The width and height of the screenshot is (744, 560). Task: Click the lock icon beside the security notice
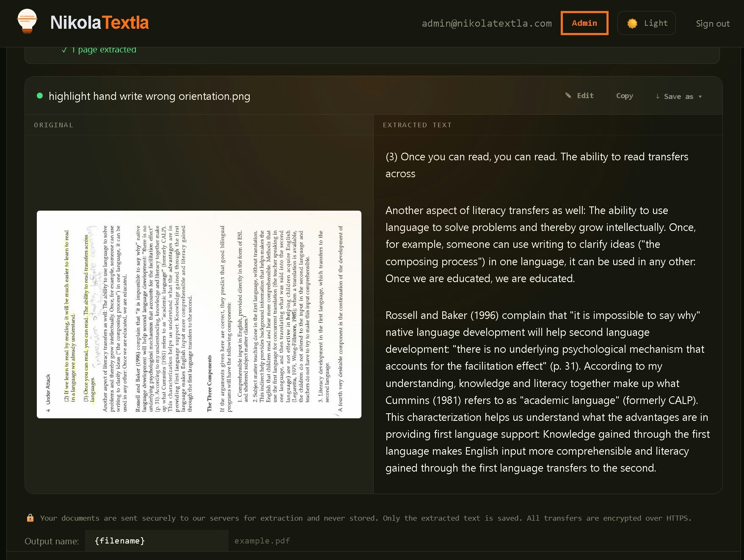(30, 518)
